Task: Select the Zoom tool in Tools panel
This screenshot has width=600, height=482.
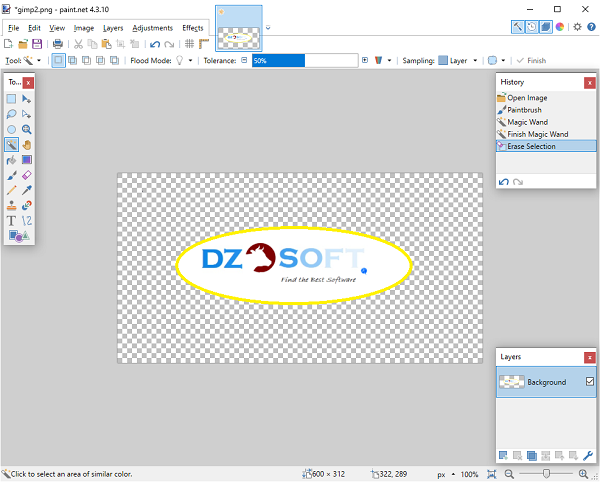Action: (x=26, y=129)
